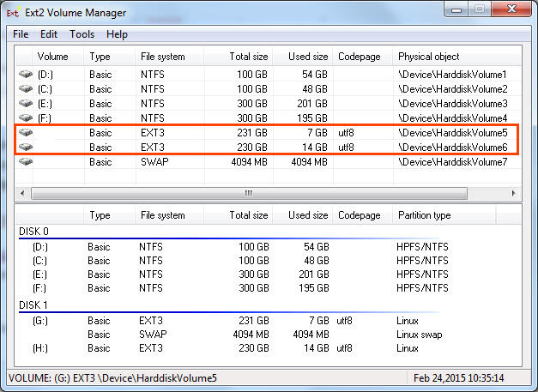Screen dimensions: 538x392
Task: Select (E:) partition under DISK 0
Action: click(x=39, y=274)
